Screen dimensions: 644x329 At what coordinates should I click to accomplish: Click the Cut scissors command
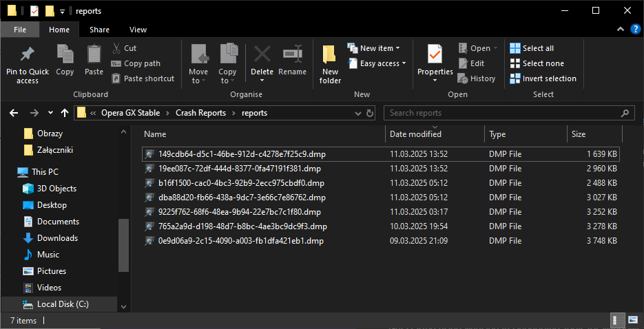tap(124, 48)
